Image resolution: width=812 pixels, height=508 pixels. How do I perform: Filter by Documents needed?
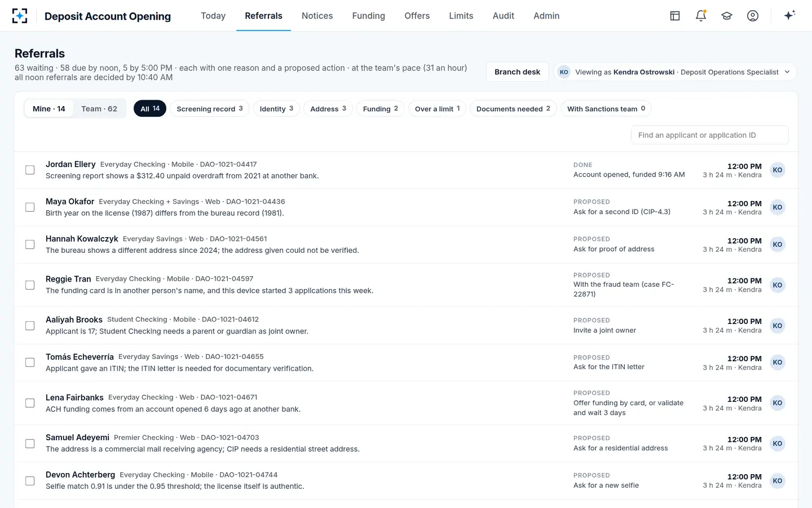513,109
